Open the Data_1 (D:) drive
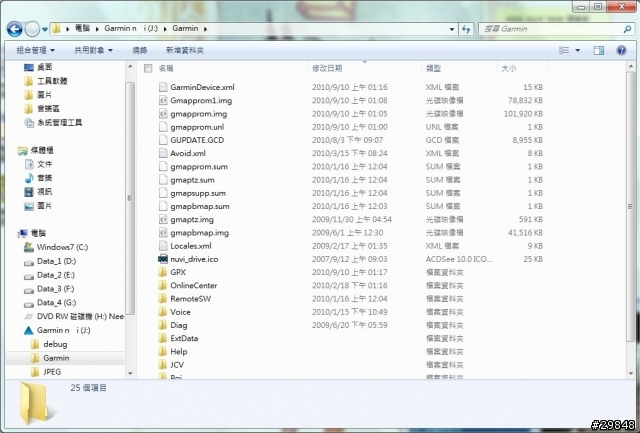 coord(56,261)
